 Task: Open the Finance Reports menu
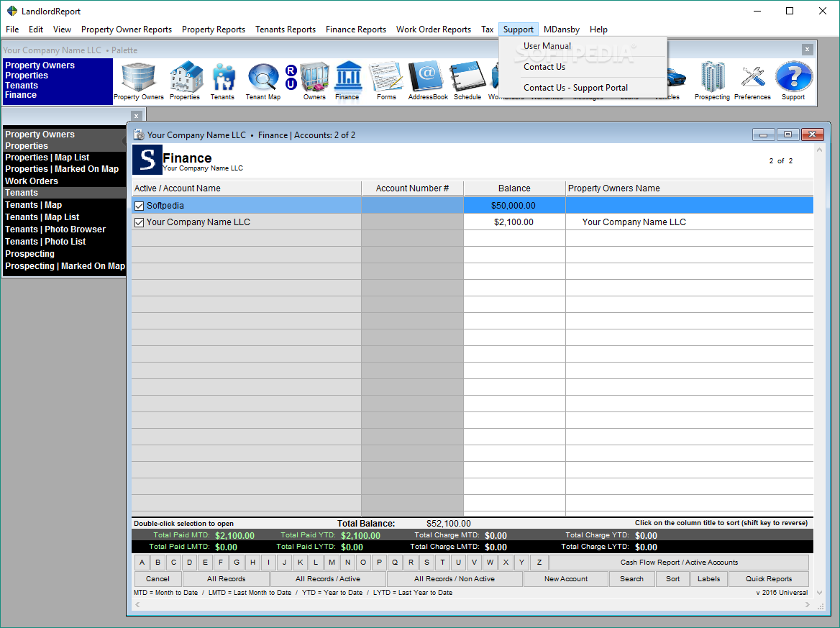356,29
